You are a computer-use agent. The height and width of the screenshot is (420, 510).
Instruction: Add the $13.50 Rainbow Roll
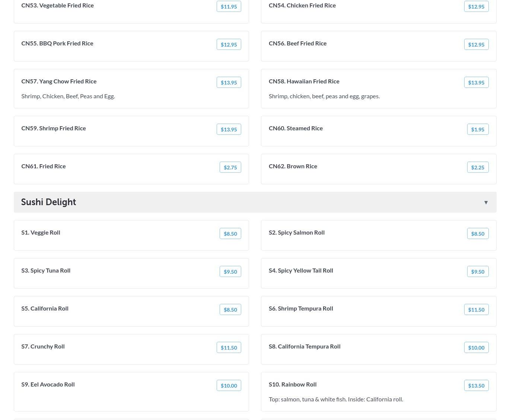tap(476, 385)
